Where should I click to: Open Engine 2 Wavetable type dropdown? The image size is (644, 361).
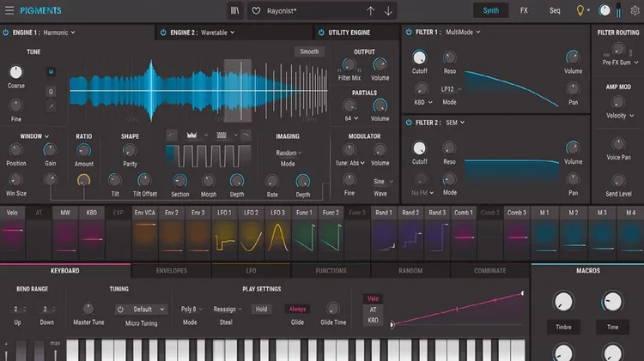coord(218,33)
